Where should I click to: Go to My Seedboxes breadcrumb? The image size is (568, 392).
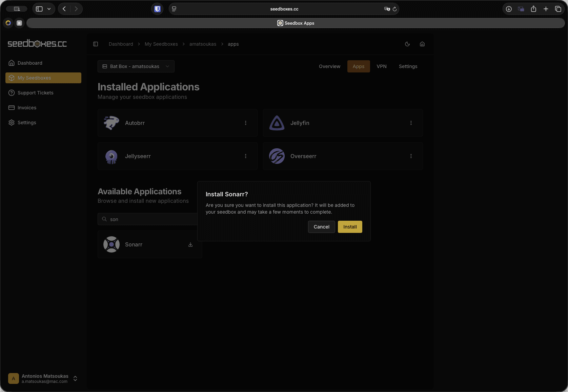coord(161,44)
